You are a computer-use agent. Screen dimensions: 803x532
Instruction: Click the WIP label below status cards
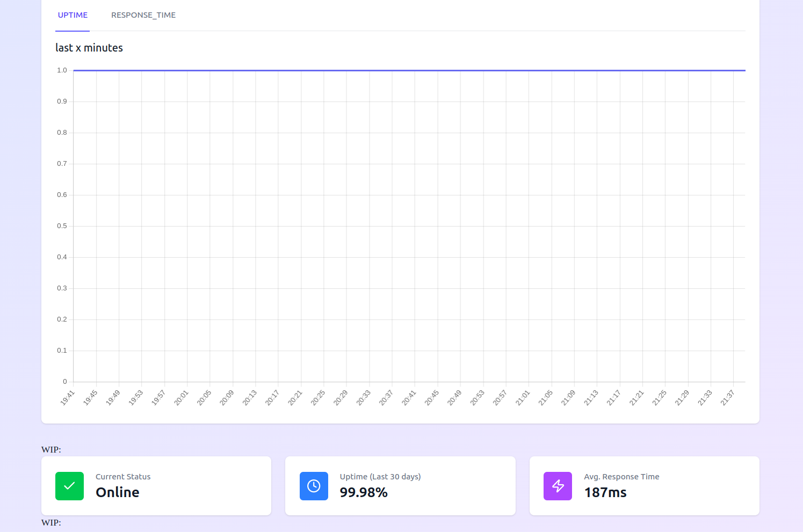pos(51,522)
